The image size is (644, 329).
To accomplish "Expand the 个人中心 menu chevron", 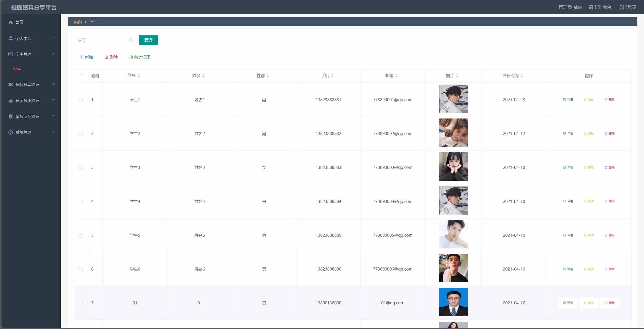I will click(53, 38).
